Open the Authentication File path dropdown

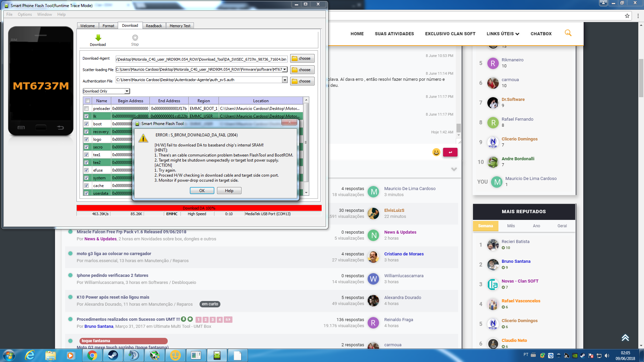[x=285, y=80]
